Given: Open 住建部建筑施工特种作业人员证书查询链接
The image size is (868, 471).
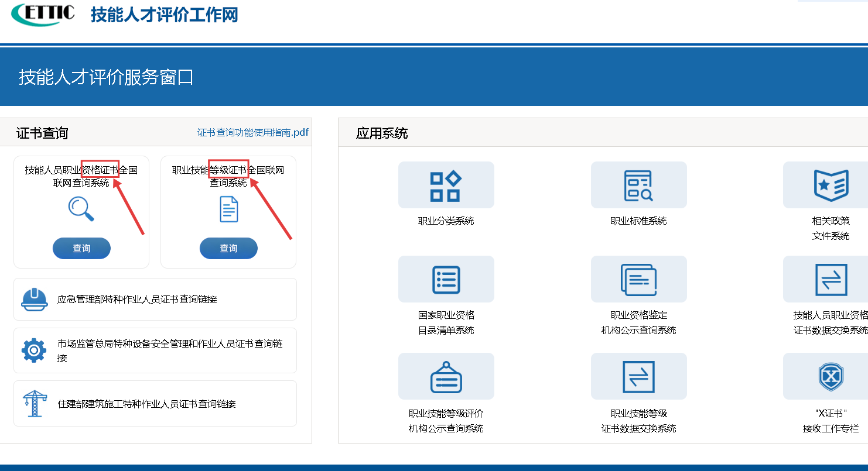Looking at the screenshot, I should tap(146, 404).
